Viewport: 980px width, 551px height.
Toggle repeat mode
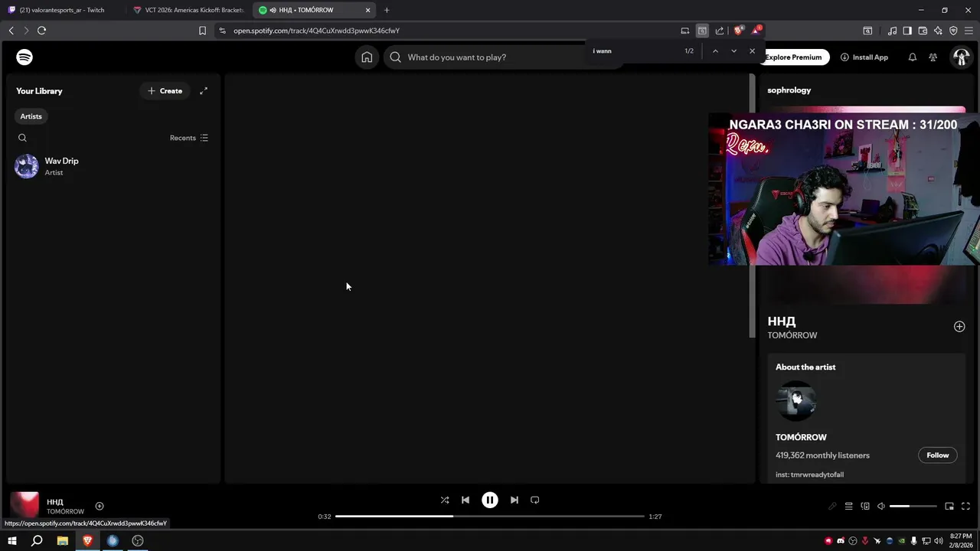[535, 500]
